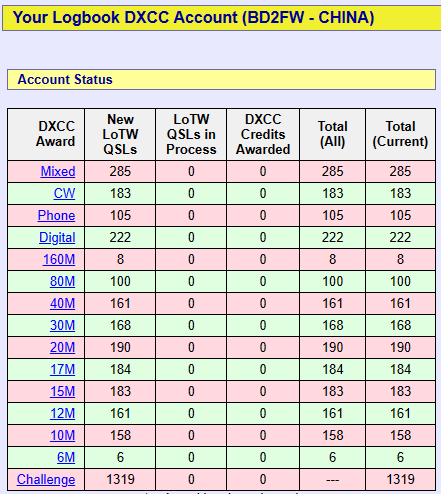Open the 17M band link
Screen dimensions: 441x494
coord(63,370)
